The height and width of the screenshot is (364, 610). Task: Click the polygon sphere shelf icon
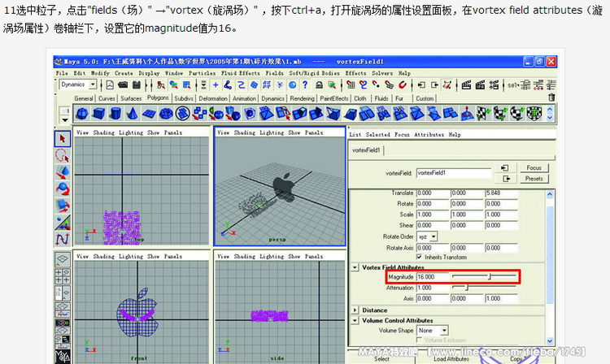click(x=82, y=114)
